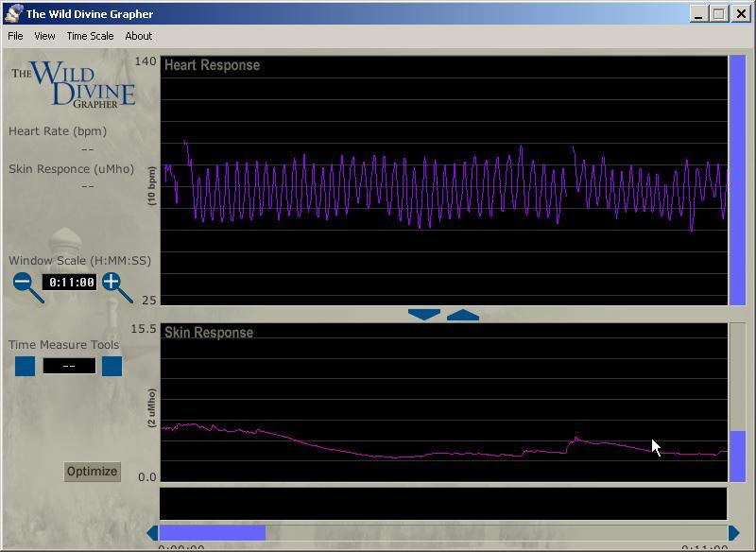Click the left Time Measure Tools square

click(x=25, y=366)
